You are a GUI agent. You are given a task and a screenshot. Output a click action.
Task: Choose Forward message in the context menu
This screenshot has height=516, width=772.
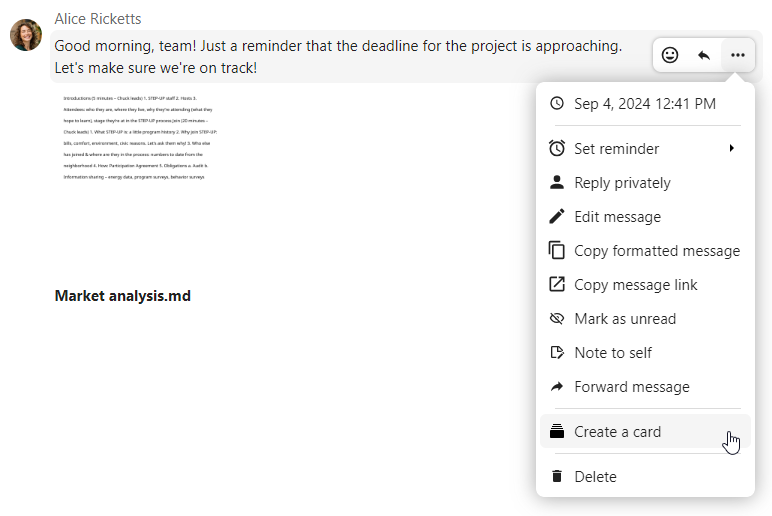631,387
